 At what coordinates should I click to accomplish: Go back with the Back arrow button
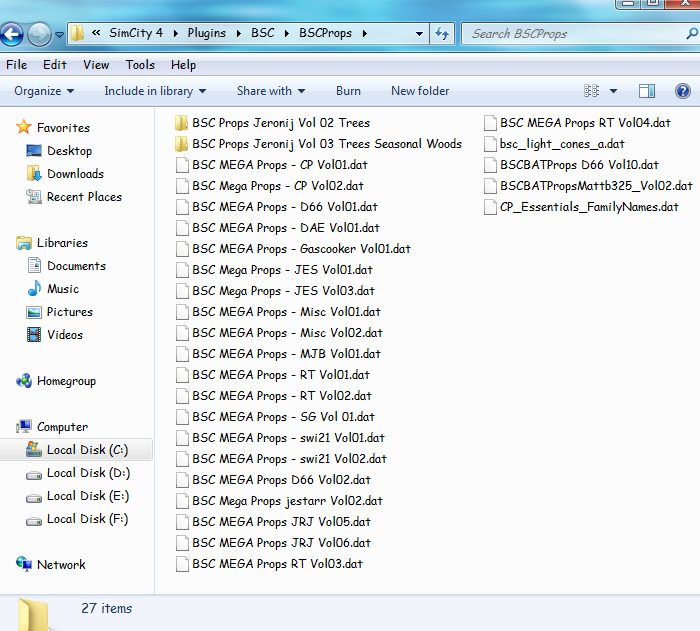point(11,34)
